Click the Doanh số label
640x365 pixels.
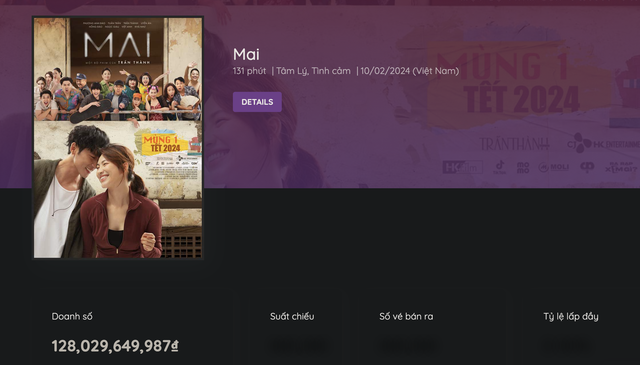[72, 316]
